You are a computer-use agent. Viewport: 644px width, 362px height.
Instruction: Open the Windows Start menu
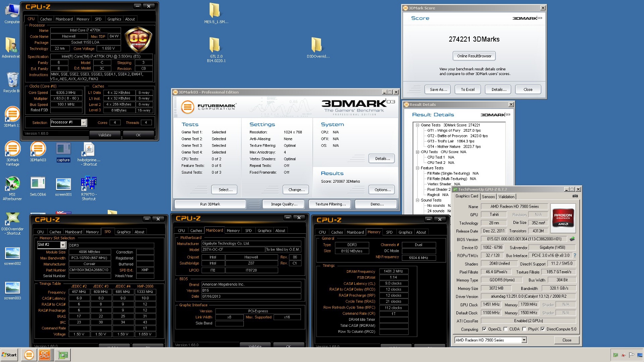coord(9,355)
